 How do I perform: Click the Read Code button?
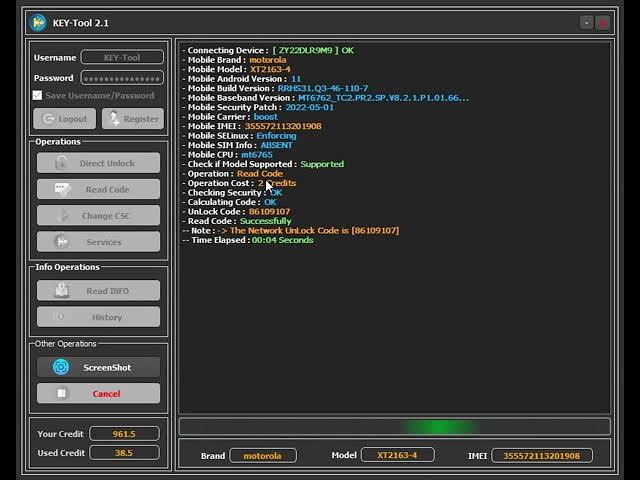[98, 189]
